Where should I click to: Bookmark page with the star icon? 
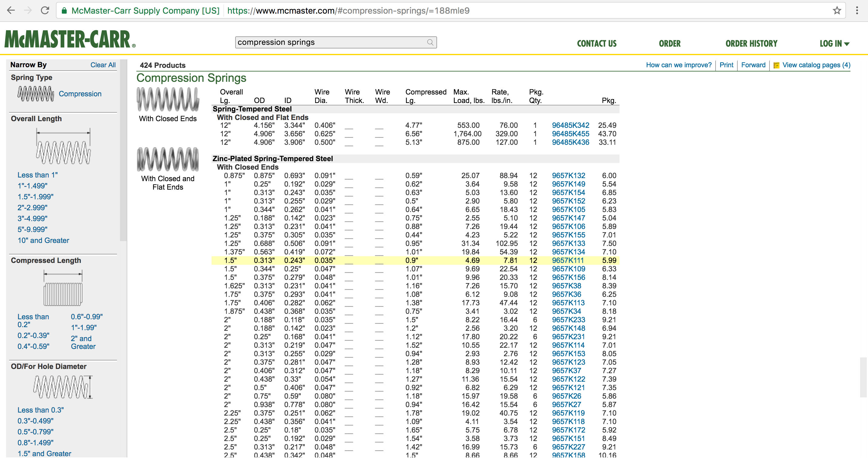(x=837, y=10)
